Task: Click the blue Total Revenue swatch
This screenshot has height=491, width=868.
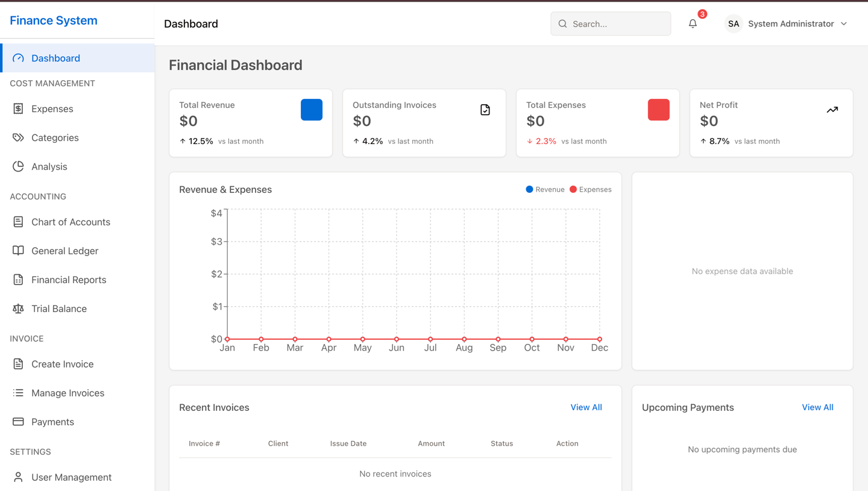Action: 312,110
